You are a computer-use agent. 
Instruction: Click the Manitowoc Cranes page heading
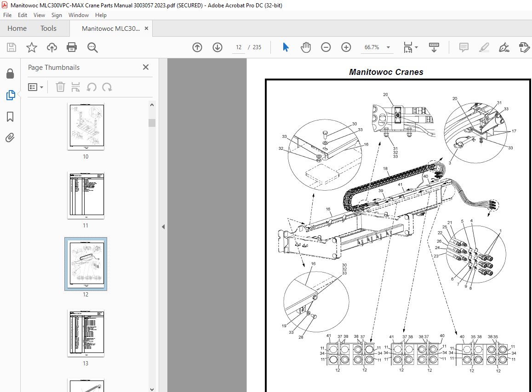(x=386, y=72)
